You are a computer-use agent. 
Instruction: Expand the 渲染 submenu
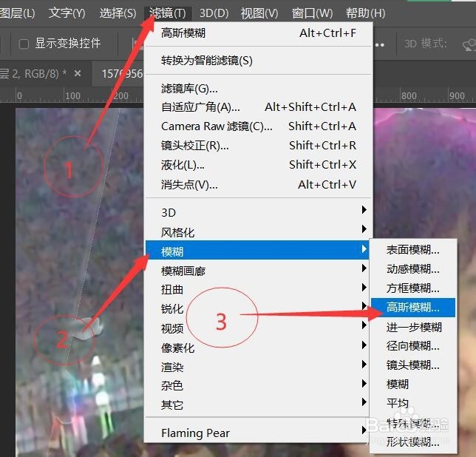pos(259,367)
